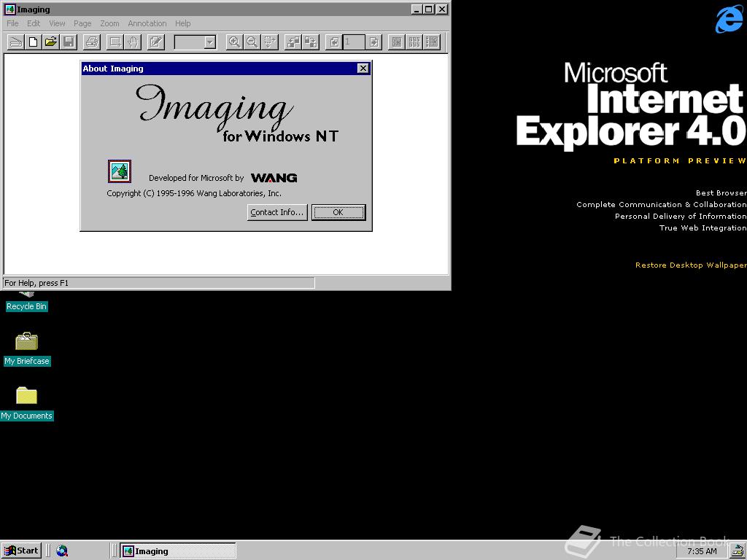The height and width of the screenshot is (560, 747).
Task: Open the File menu
Action: [13, 23]
